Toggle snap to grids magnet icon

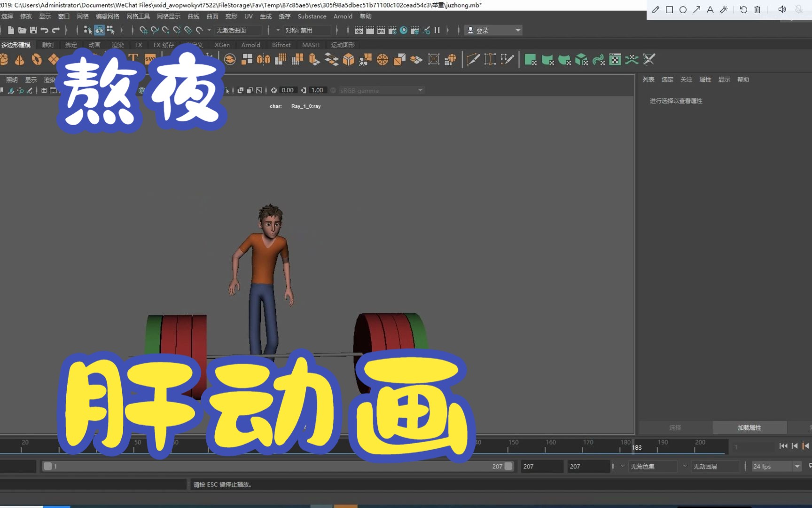(x=142, y=30)
